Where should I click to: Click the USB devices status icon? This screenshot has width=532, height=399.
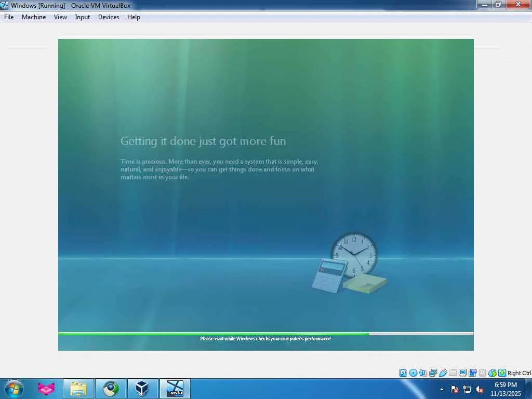[x=443, y=373]
